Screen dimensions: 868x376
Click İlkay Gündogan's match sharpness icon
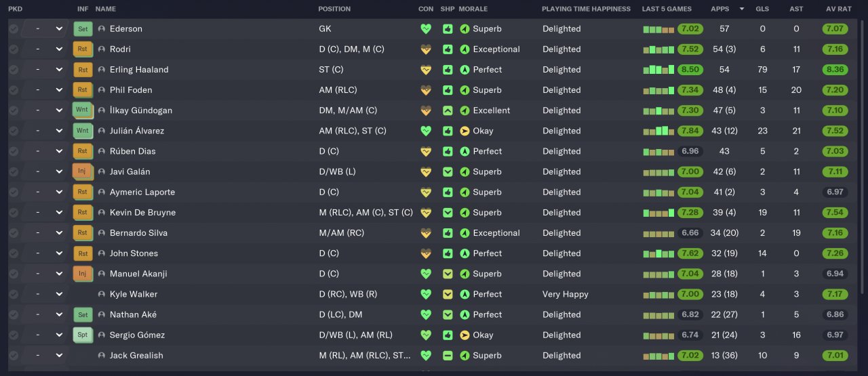(448, 110)
